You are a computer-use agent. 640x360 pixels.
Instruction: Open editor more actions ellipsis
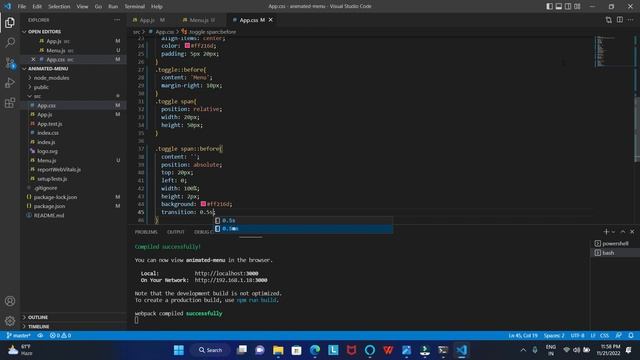coord(631,20)
